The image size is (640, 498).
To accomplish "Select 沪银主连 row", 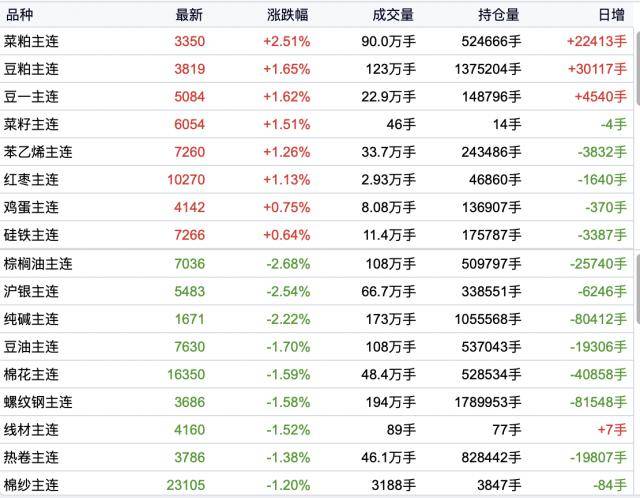I will click(x=316, y=291).
